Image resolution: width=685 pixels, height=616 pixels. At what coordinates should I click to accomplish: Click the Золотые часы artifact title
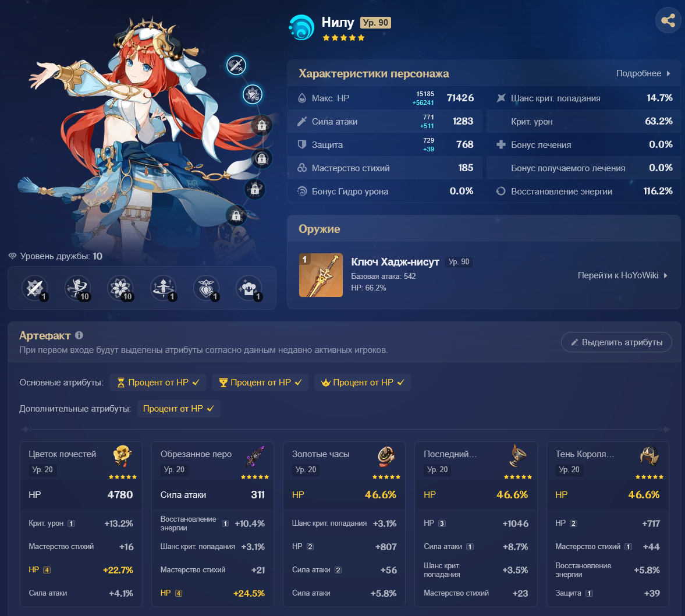(321, 454)
